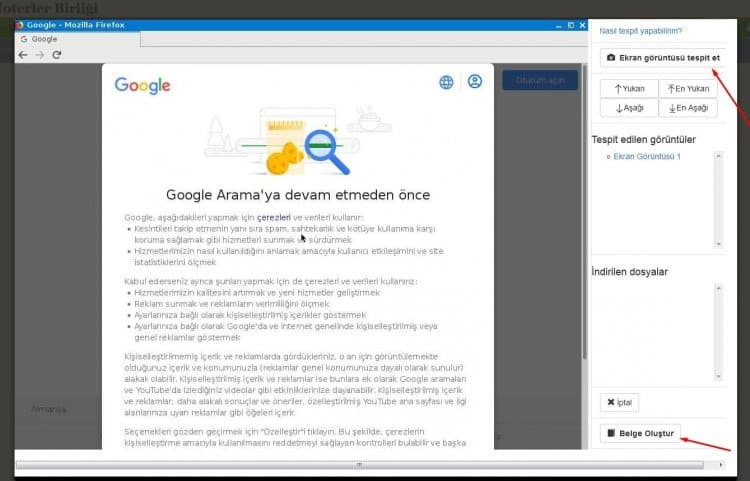Open 'Nasıl tespit yapabilirim?' help link
Viewport: 750px width, 481px height.
(640, 31)
